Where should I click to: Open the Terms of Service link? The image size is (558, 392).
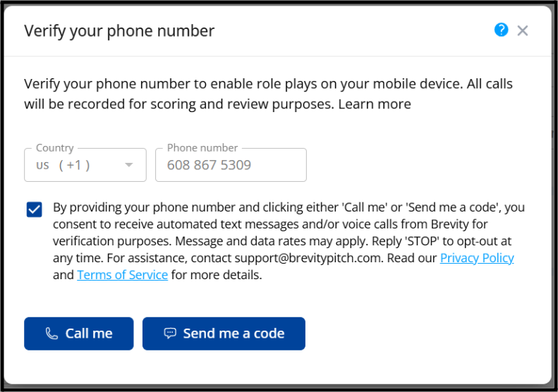click(x=123, y=275)
